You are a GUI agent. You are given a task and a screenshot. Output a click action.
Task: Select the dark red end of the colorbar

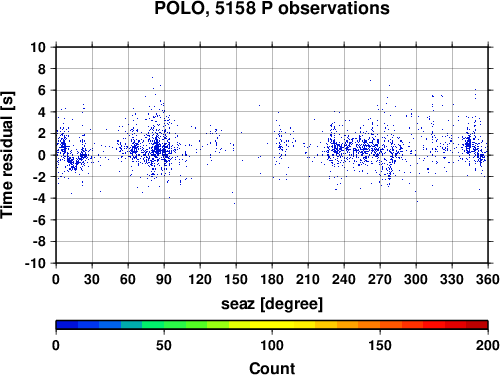pos(477,325)
